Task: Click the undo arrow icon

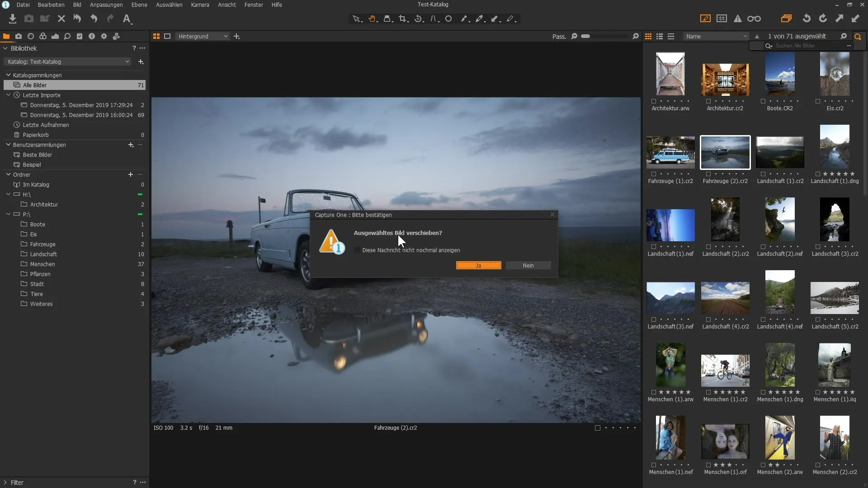Action: 94,19
